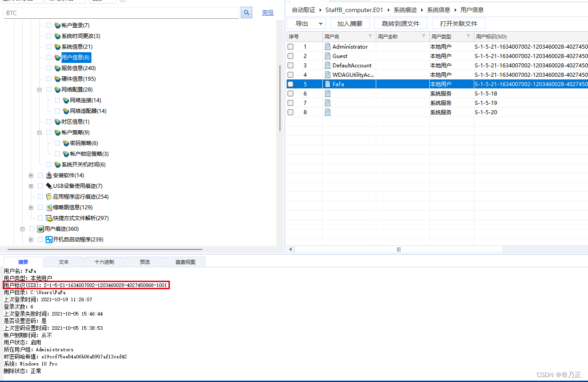Click the 安装软件(14) icon

tap(49, 175)
